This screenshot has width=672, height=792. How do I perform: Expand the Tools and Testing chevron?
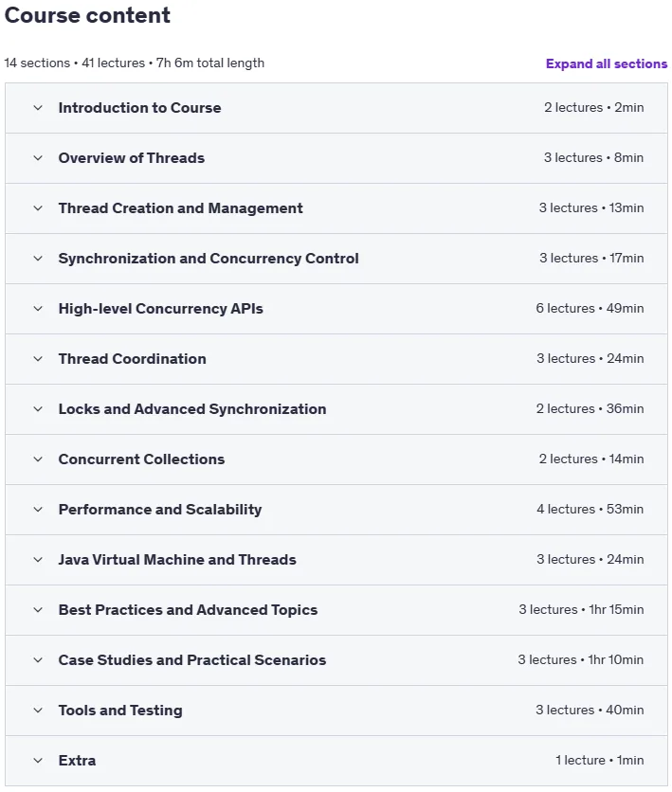tap(38, 711)
